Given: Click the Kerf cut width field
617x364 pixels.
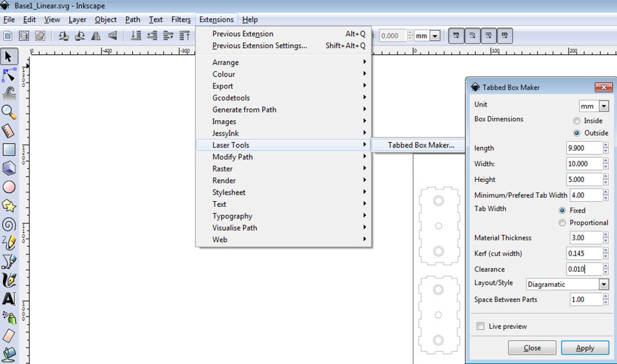Looking at the screenshot, I should click(584, 253).
